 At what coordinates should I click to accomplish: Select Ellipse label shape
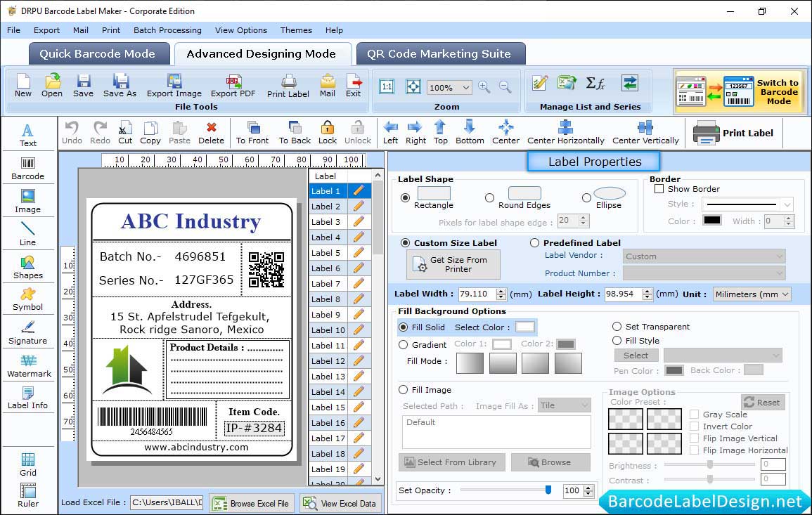(x=586, y=197)
